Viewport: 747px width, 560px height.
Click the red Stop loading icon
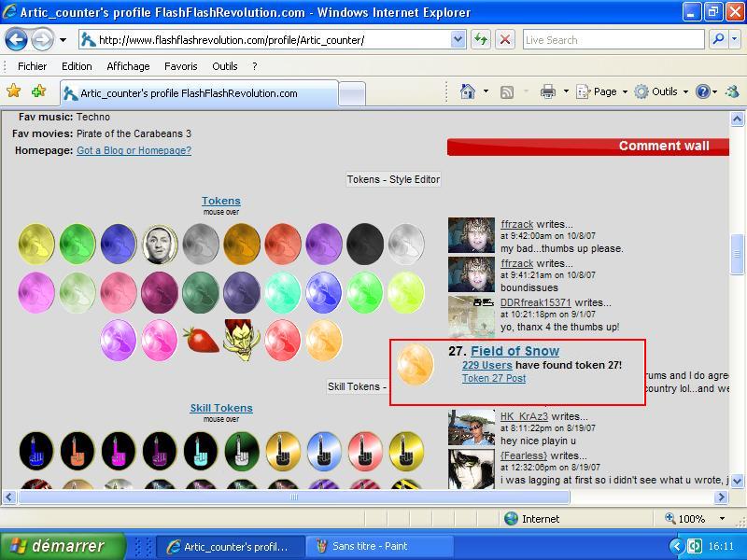505,39
